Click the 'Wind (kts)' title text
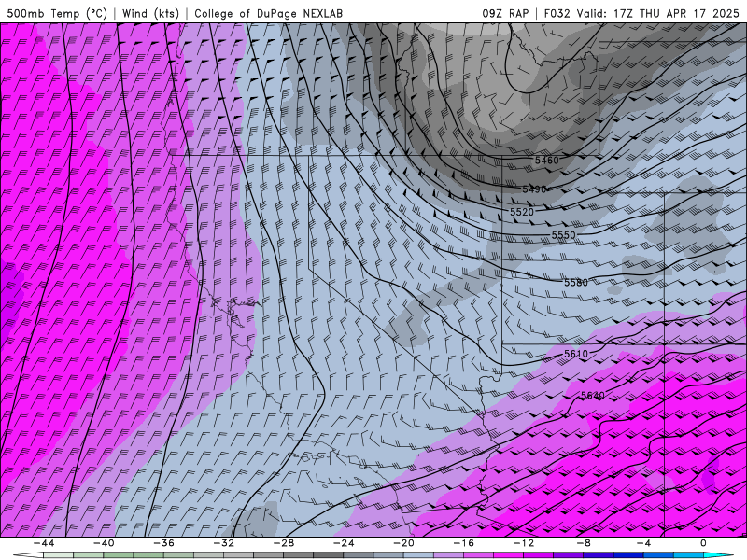 coord(150,13)
